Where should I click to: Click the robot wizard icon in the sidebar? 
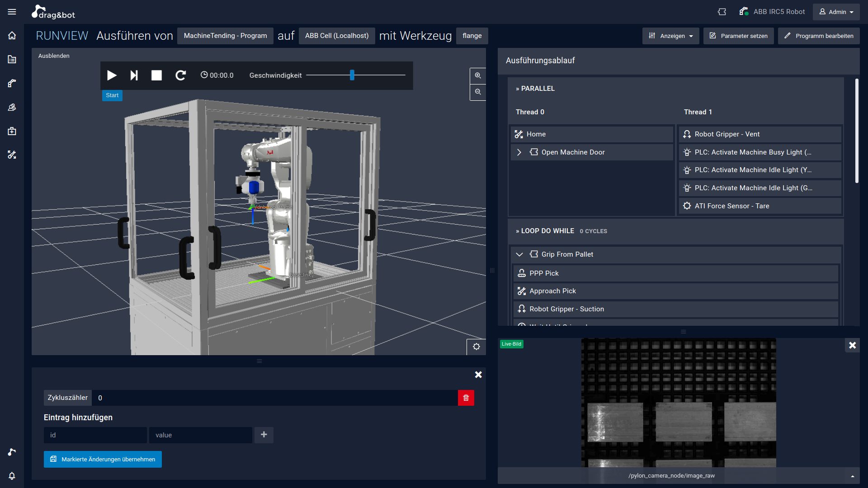pyautogui.click(x=12, y=83)
